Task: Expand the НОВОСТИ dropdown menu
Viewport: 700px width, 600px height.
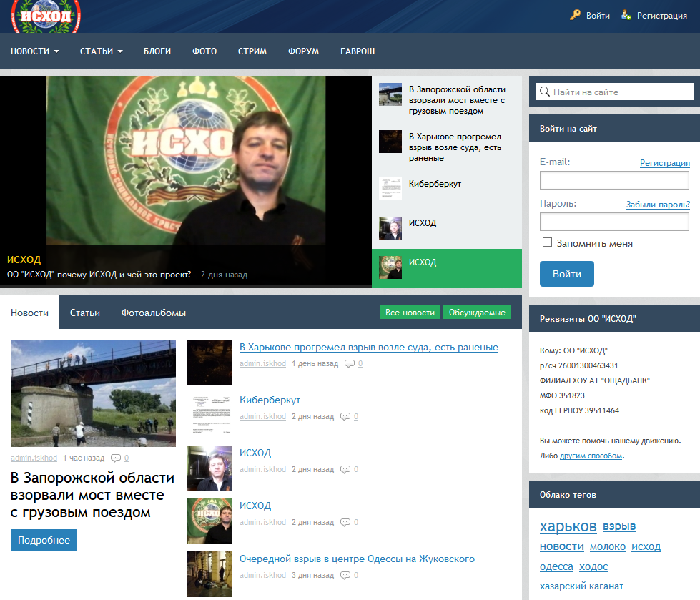Action: coord(34,51)
